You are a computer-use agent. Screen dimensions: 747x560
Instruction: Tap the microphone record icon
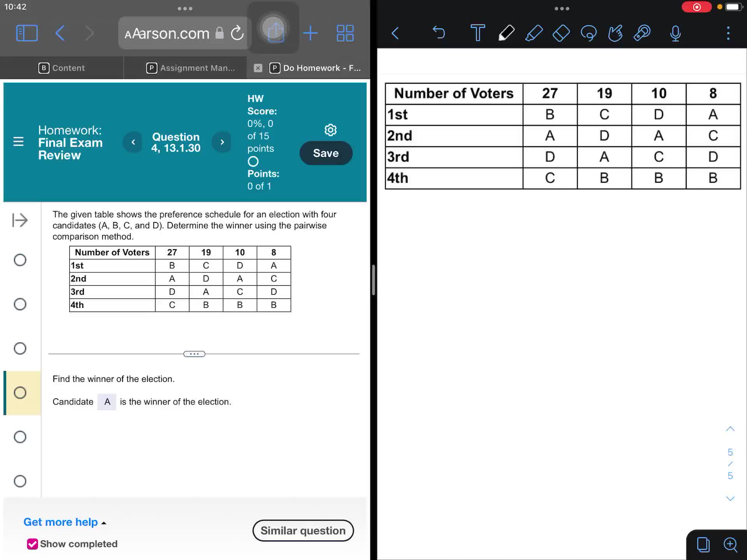click(x=675, y=33)
